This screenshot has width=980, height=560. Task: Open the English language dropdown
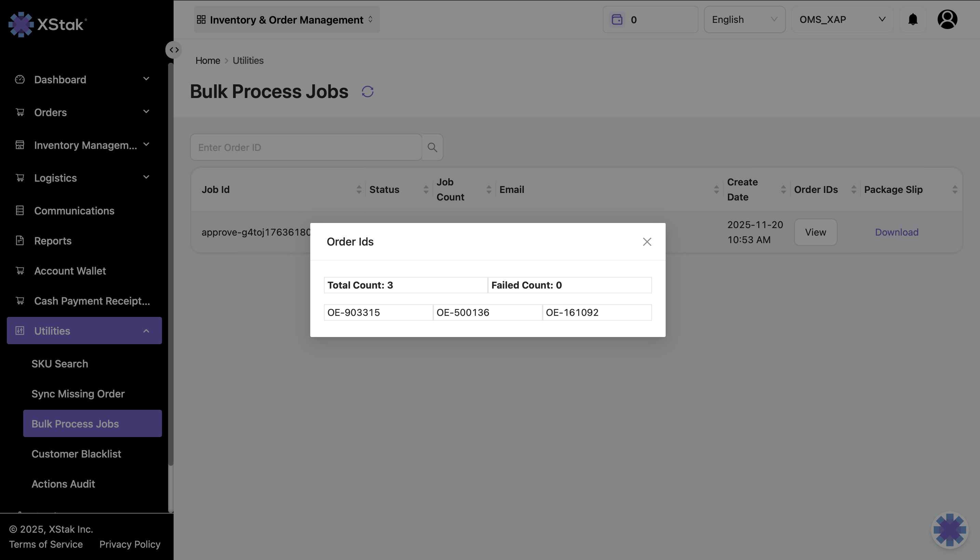coord(744,19)
